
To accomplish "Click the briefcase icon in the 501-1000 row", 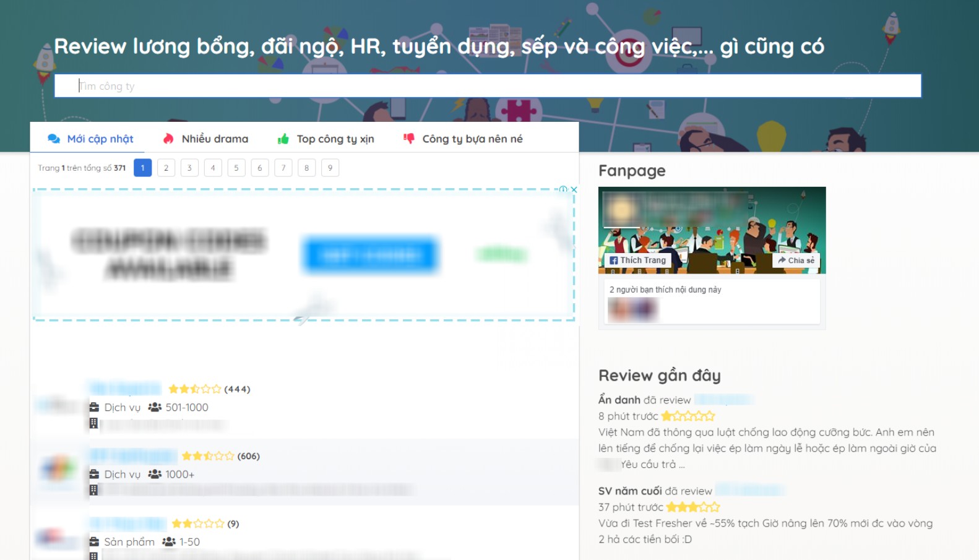I will (94, 407).
